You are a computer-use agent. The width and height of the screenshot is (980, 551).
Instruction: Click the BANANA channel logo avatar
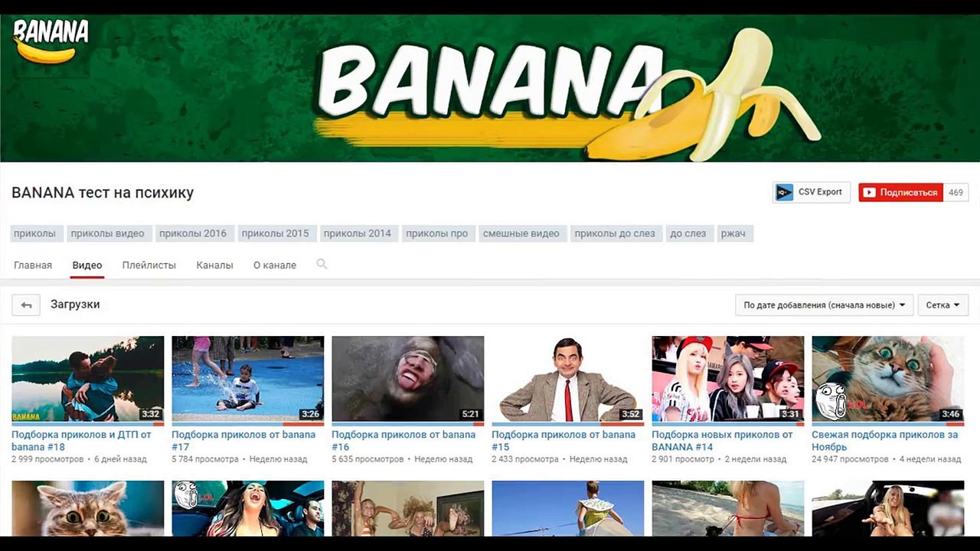click(x=51, y=41)
